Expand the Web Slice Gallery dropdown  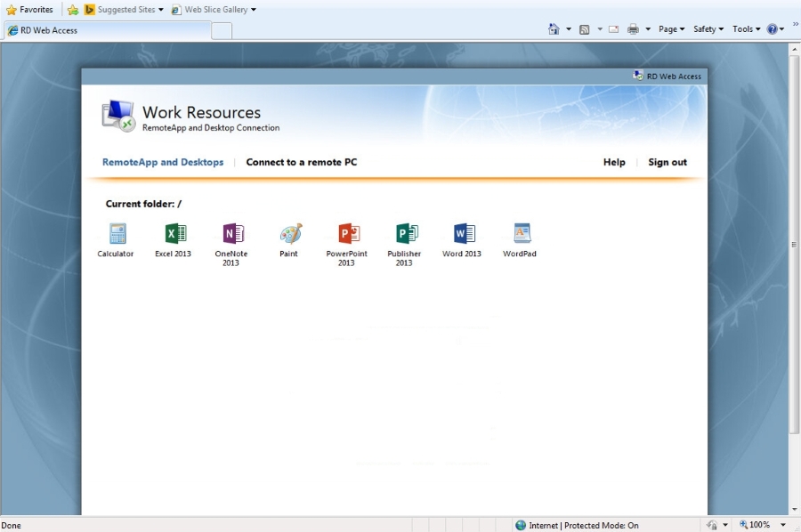(254, 10)
